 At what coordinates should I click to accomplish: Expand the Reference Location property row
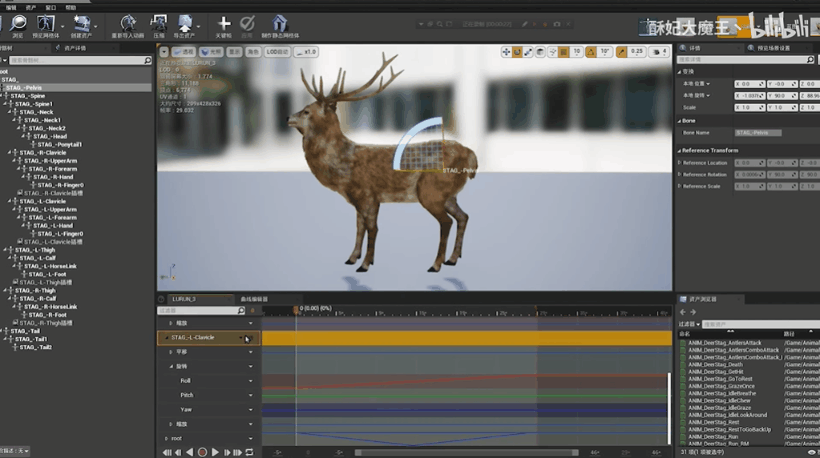point(679,162)
